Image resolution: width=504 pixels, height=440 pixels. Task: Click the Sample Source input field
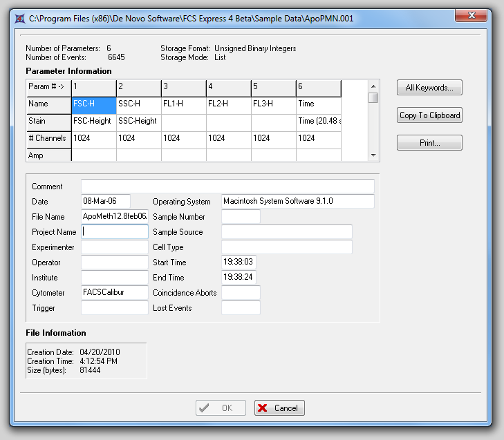[287, 231]
